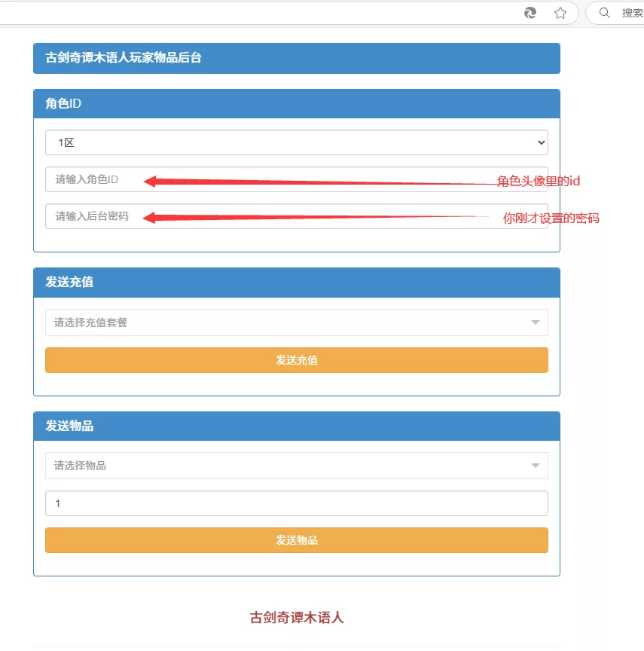Click the browser refresh/compatibility icon
The width and height of the screenshot is (644, 651).
[530, 14]
